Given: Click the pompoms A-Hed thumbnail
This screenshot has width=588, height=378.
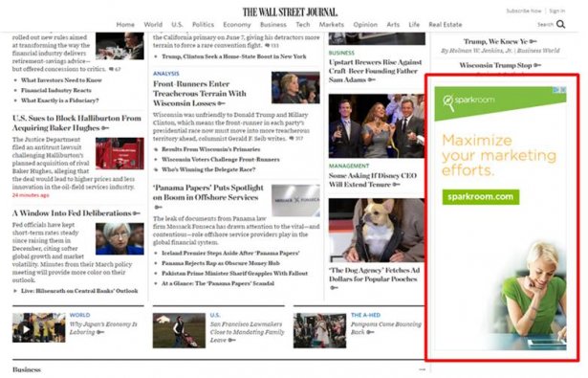Looking at the screenshot, I should point(319,330).
